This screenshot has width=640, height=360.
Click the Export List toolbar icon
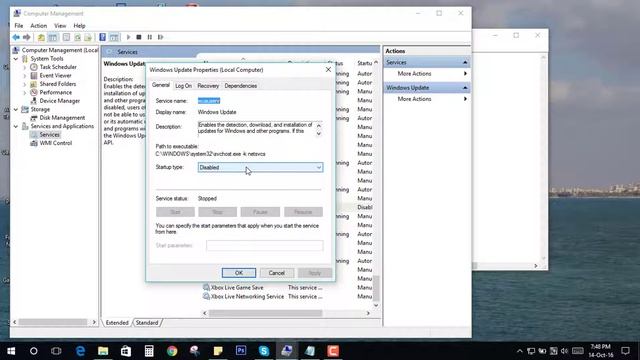click(x=88, y=38)
